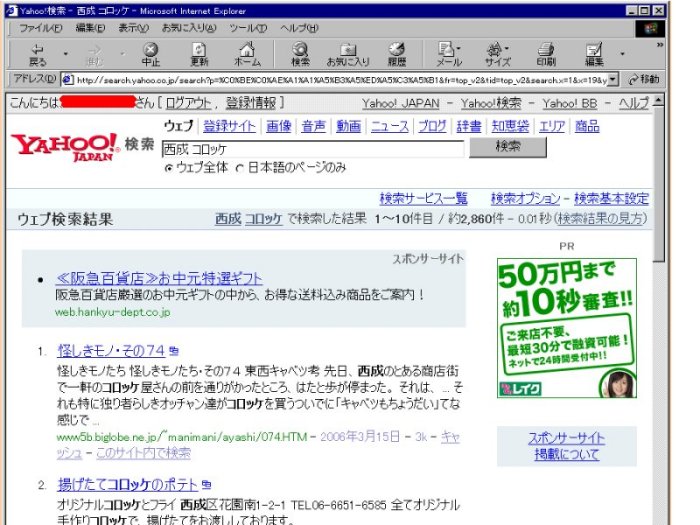Viewport: 700px width, 525px height.
Task: Open the ファイル(F) menu
Action: pos(40,27)
